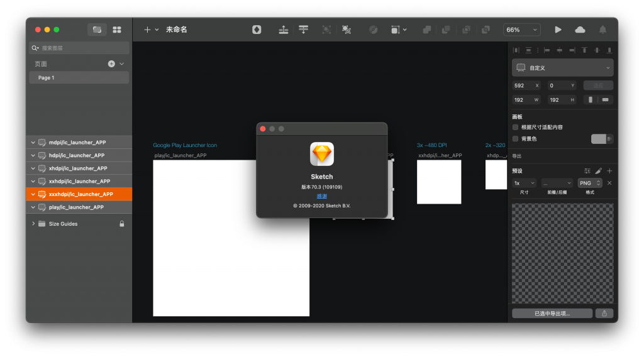644x357 pixels.
Task: Open the notifications bell
Action: tap(602, 30)
